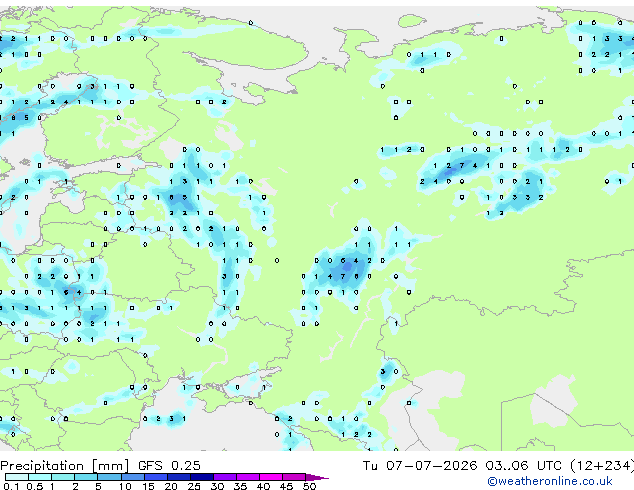Select the legend swatch between 20 and 25
The height and width of the screenshot is (490, 634).
click(178, 477)
